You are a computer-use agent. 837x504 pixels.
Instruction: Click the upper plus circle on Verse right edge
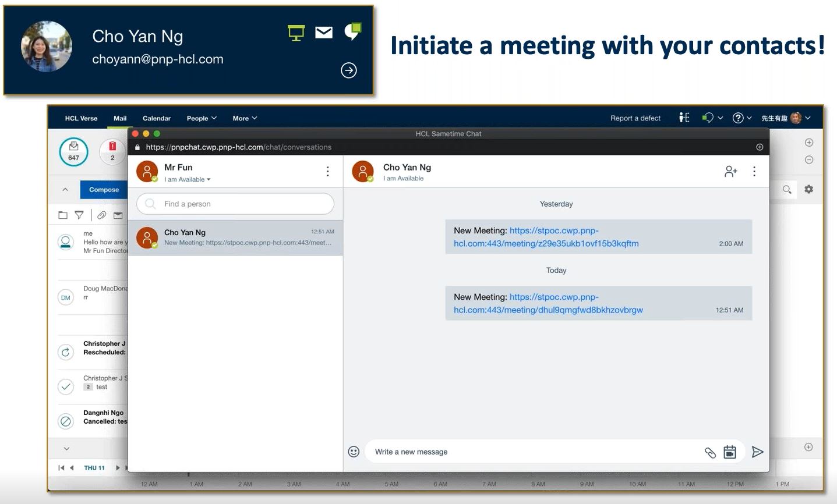809,143
